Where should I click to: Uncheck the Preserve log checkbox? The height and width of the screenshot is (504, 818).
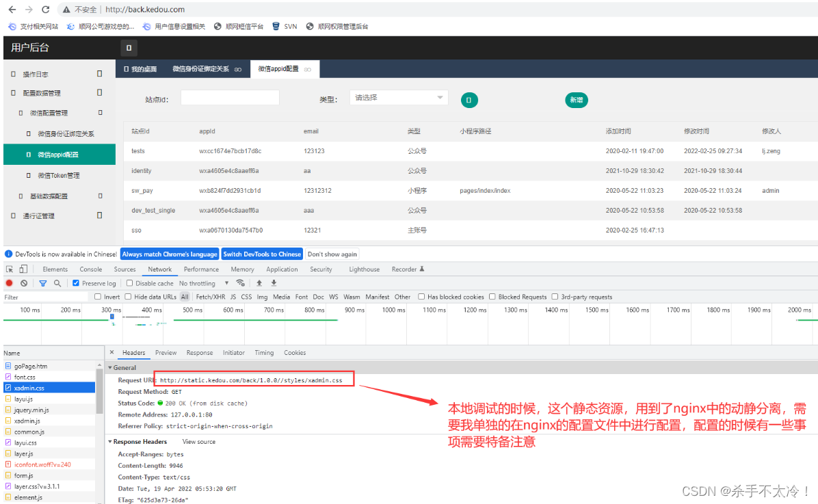pyautogui.click(x=76, y=283)
